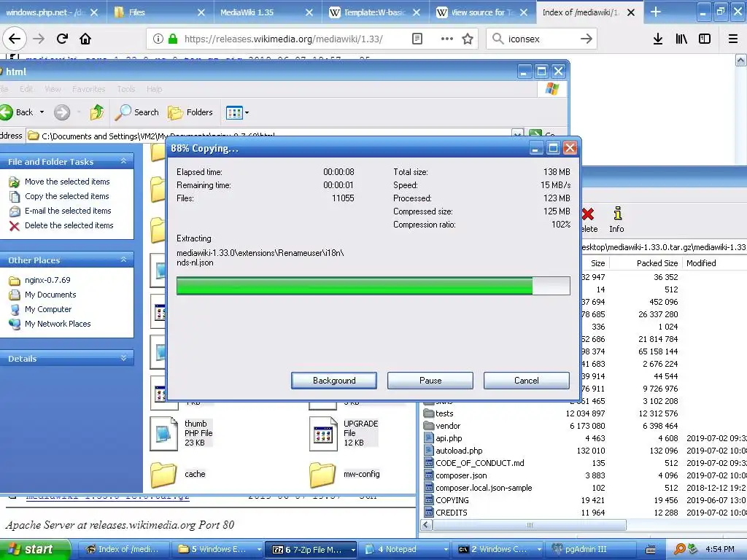Submit search with arrow in search box
The height and width of the screenshot is (560, 747).
pos(587,39)
